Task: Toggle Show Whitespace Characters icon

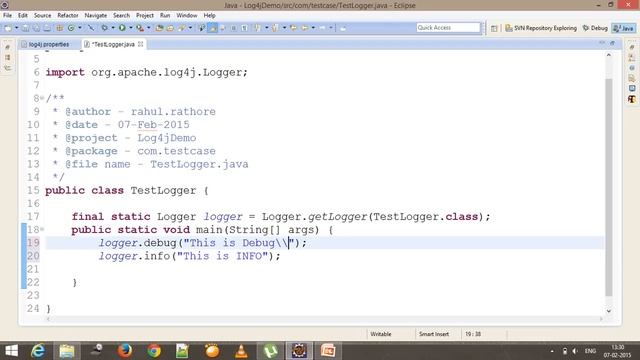Action: coord(244,28)
